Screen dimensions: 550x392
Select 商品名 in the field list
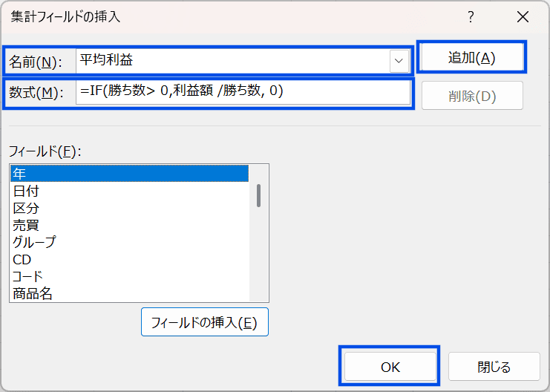(128, 293)
